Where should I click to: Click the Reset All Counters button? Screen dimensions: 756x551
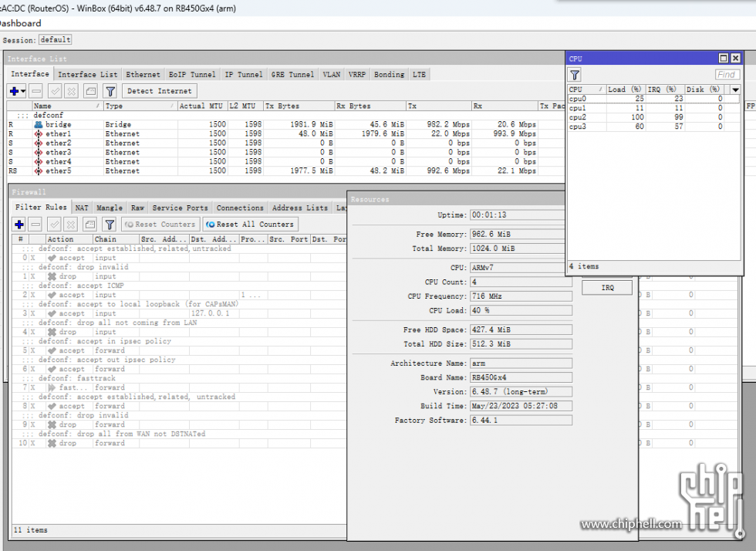coord(250,225)
